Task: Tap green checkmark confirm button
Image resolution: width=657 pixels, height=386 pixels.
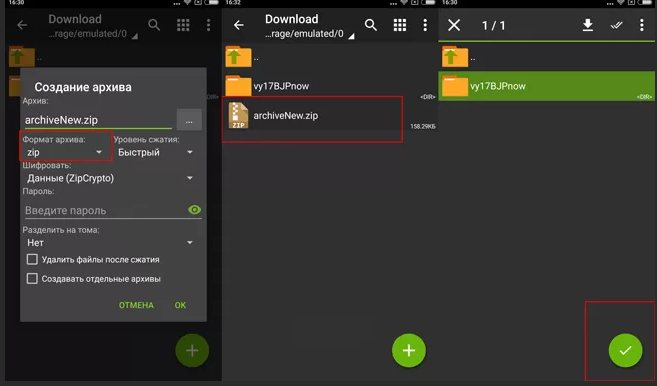Action: (625, 350)
